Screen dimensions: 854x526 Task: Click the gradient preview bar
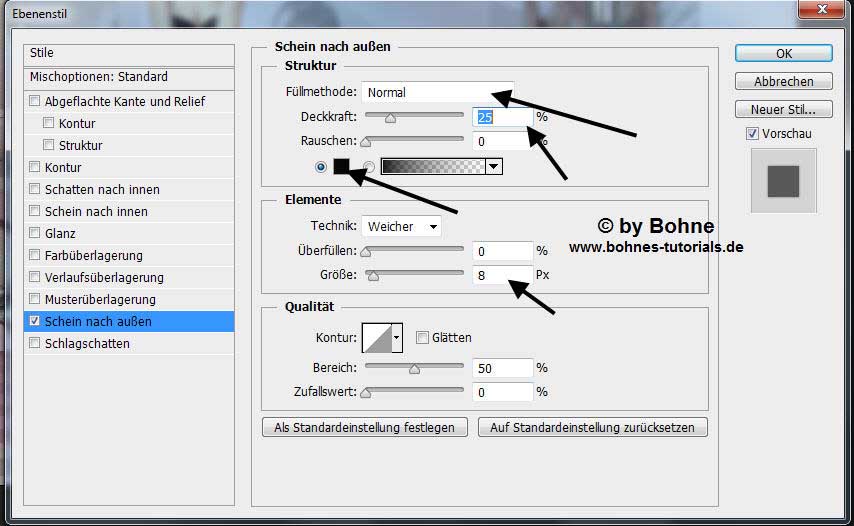tap(432, 167)
